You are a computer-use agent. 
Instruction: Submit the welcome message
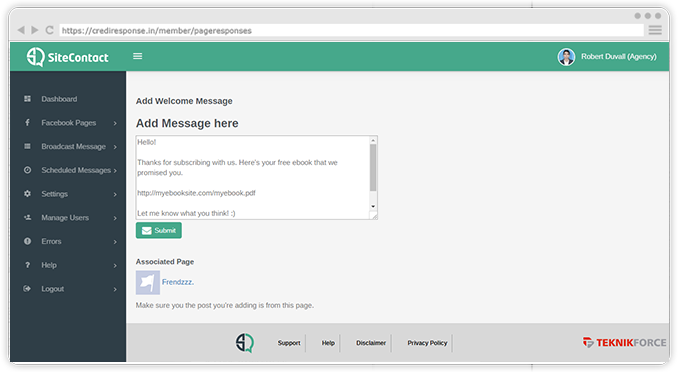159,231
